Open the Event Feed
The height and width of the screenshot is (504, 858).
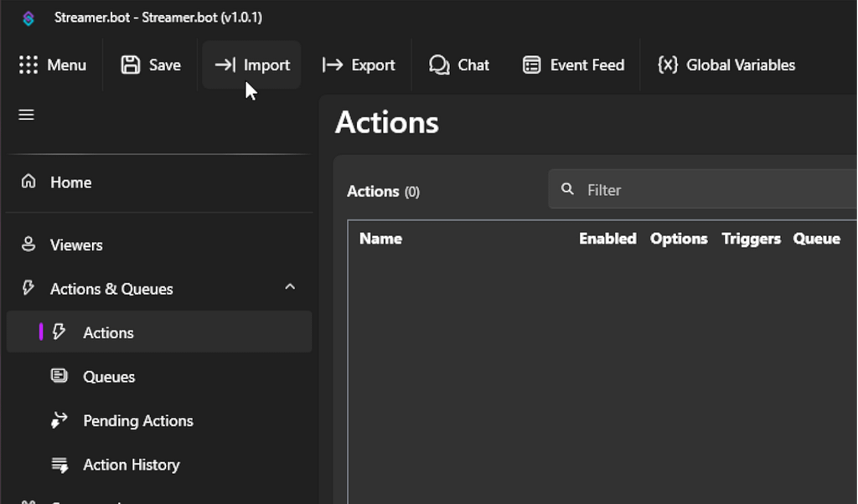573,65
